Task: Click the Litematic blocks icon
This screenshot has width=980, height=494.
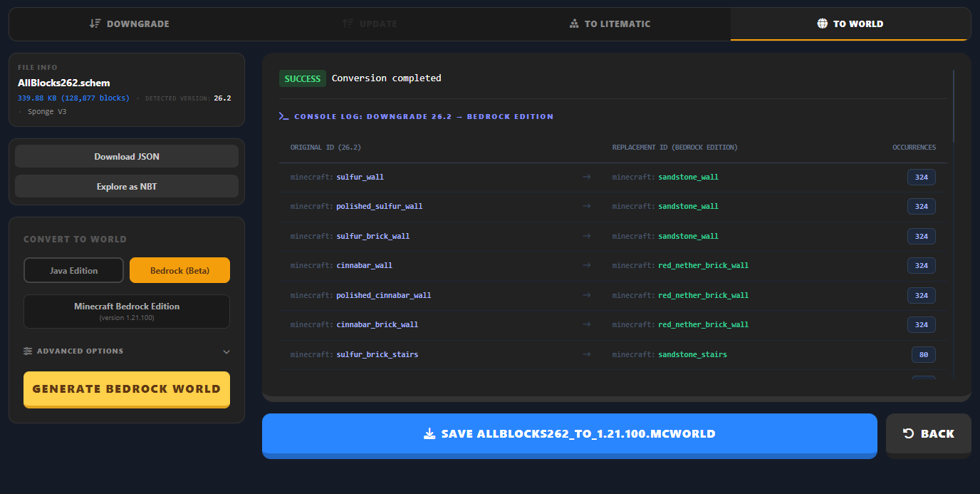Action: coord(574,24)
